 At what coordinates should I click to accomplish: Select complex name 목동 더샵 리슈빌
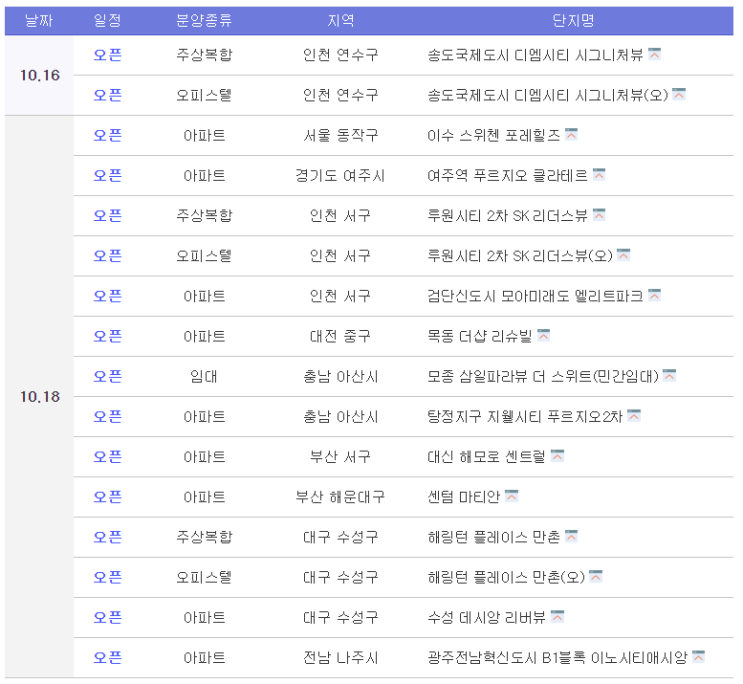pyautogui.click(x=480, y=336)
